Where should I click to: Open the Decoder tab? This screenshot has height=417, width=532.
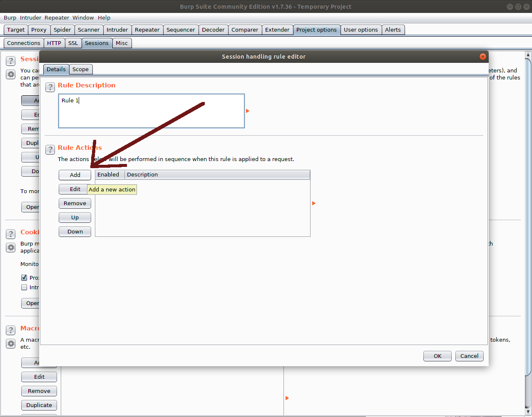click(x=213, y=30)
